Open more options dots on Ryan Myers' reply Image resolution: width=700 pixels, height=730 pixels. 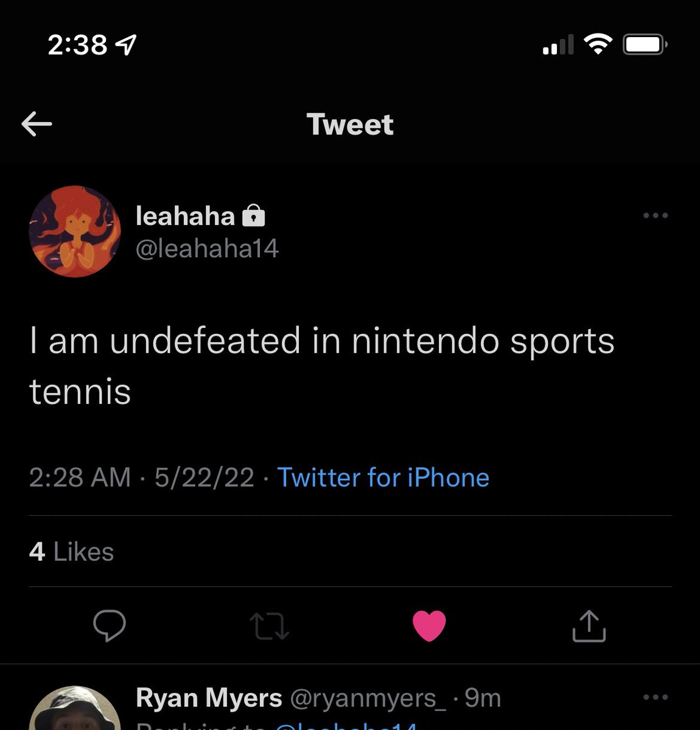[656, 697]
